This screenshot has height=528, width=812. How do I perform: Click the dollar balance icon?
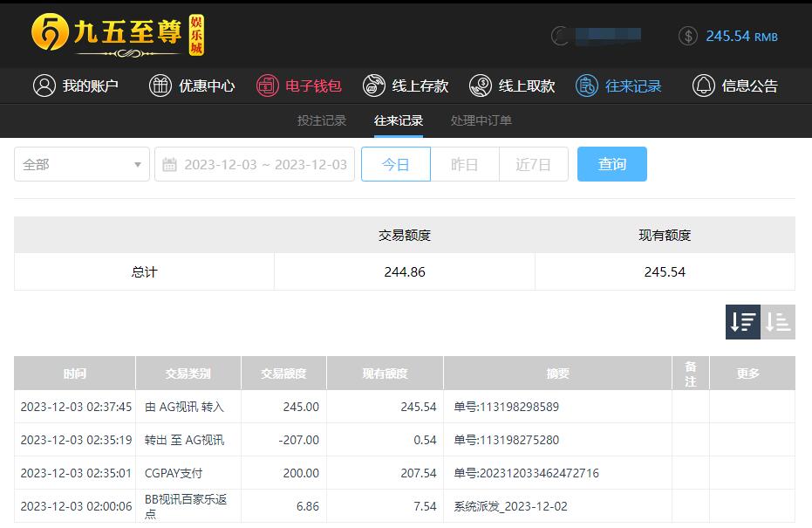click(688, 36)
